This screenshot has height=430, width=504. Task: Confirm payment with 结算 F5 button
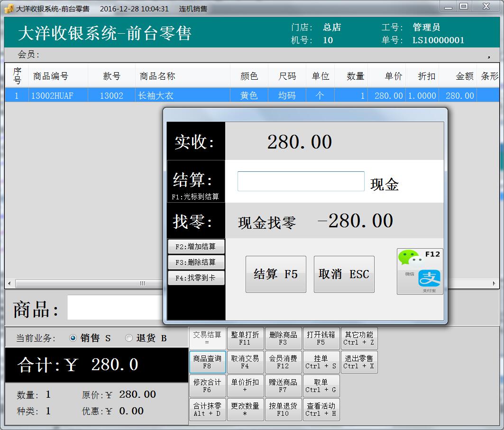tap(275, 274)
